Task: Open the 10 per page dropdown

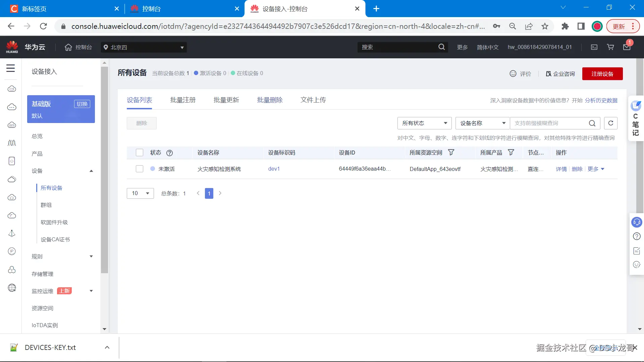Action: (140, 193)
